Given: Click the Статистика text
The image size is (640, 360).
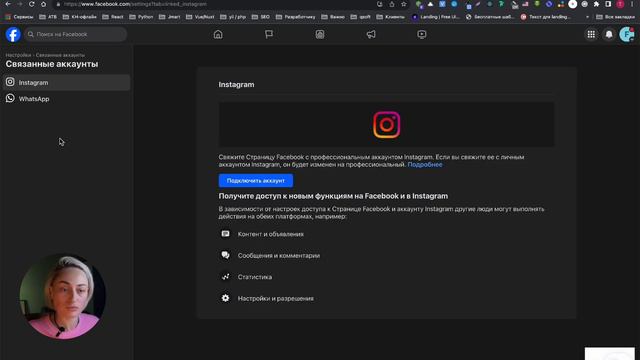Looking at the screenshot, I should coord(255,277).
